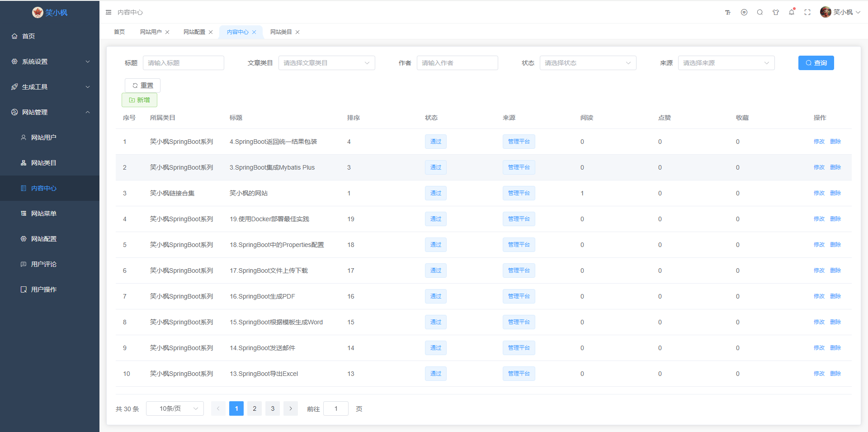Image resolution: width=868 pixels, height=432 pixels.
Task: Switch to the 网站类目 tab
Action: tap(281, 32)
